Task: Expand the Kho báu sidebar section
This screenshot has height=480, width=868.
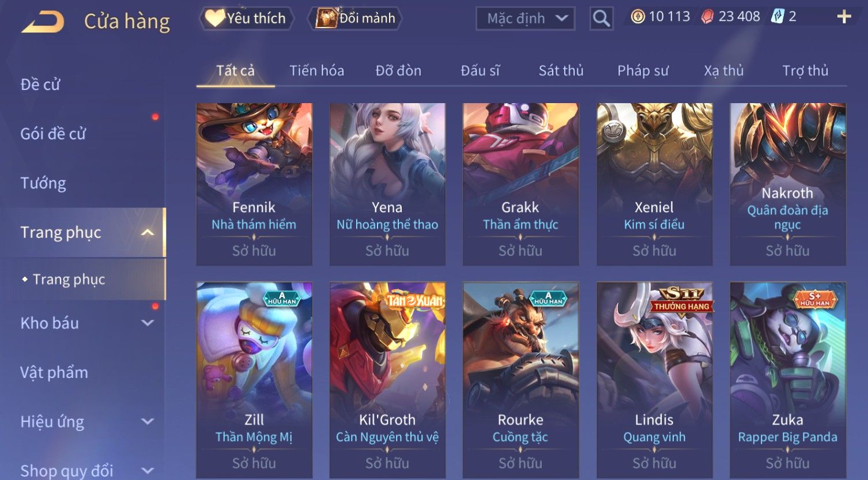Action: coord(148,323)
